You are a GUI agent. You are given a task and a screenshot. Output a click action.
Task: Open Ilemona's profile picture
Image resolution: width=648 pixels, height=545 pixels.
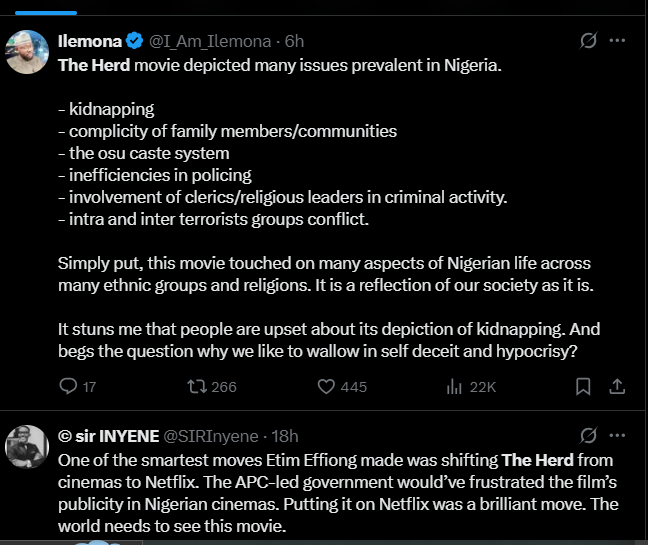[28, 51]
